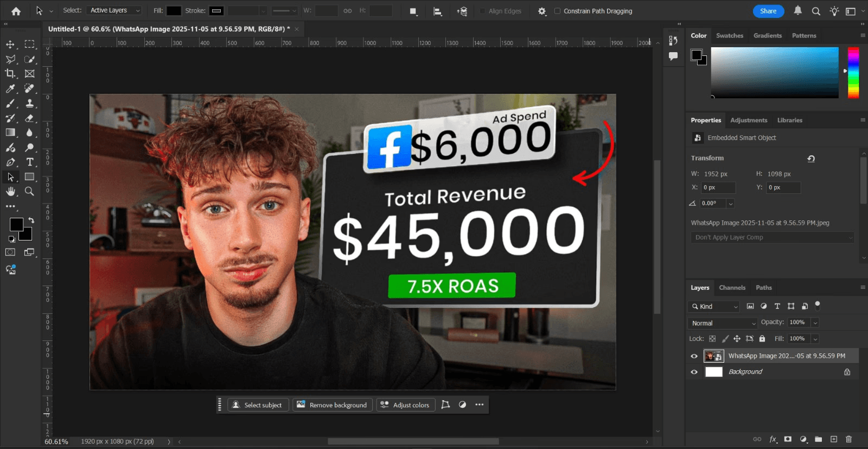Hide the Background layer
The height and width of the screenshot is (449, 868).
pyautogui.click(x=694, y=372)
